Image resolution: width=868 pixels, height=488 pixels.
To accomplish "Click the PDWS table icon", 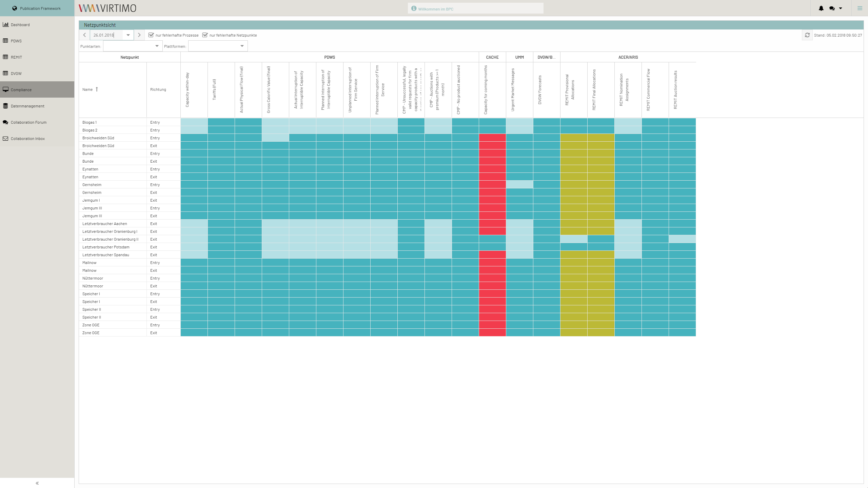I will [x=5, y=41].
